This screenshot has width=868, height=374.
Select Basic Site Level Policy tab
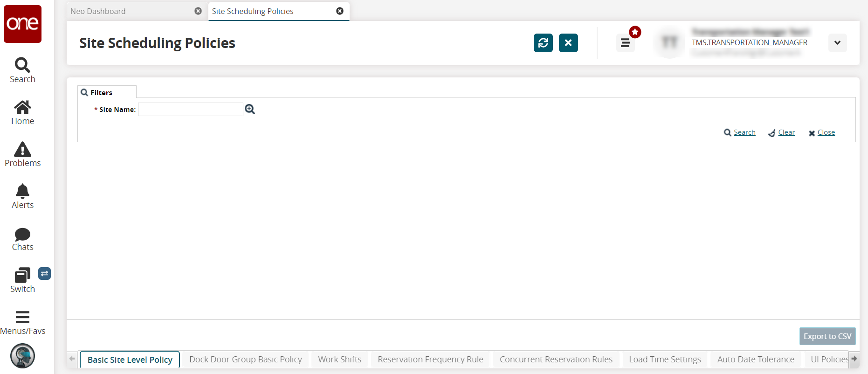pyautogui.click(x=130, y=360)
